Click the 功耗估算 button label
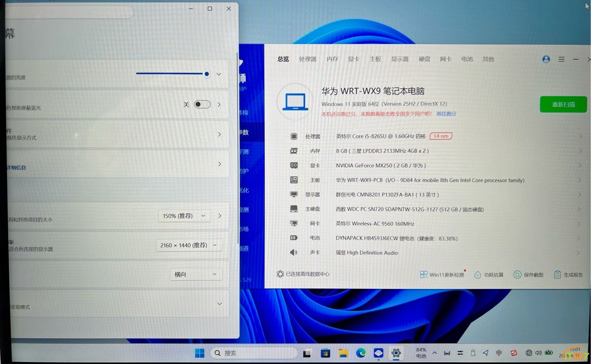 pos(494,275)
